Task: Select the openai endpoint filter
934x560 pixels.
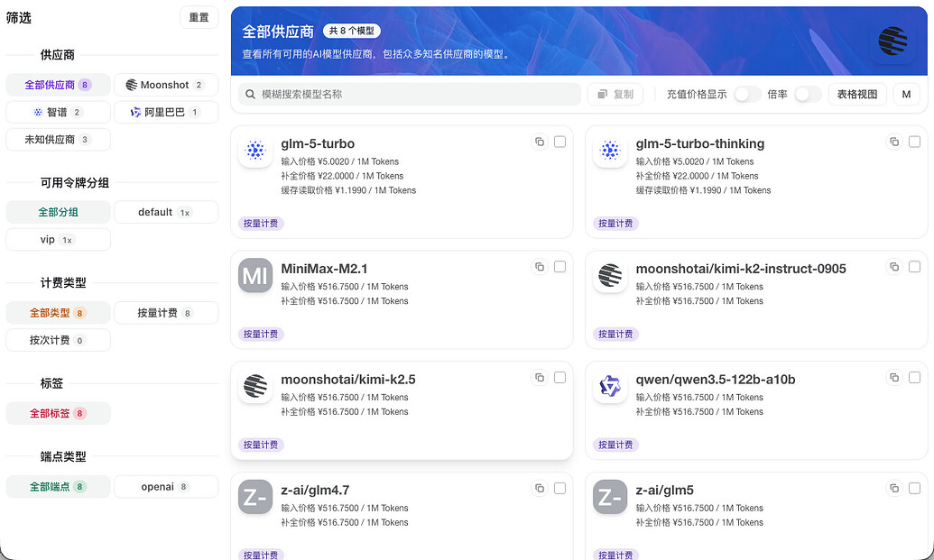Action: tap(166, 486)
